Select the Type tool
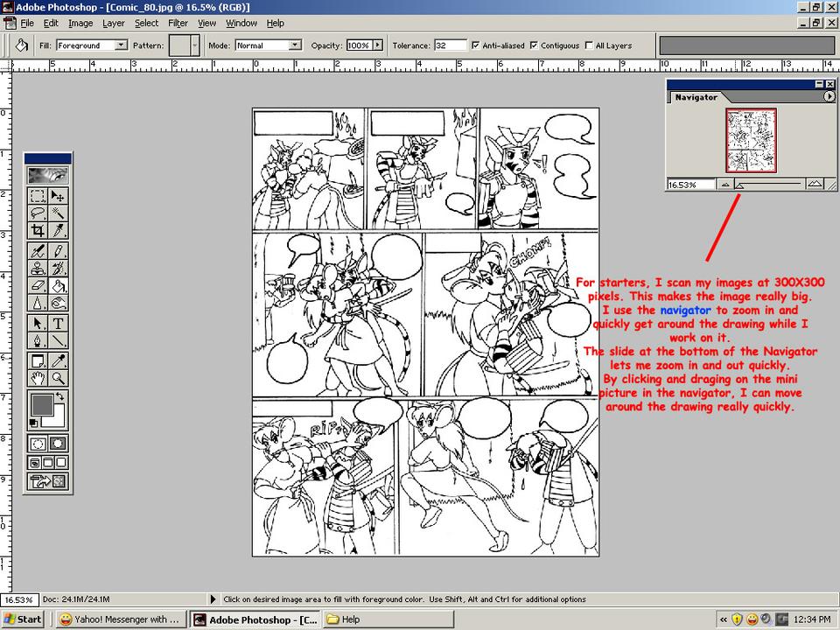 click(58, 323)
